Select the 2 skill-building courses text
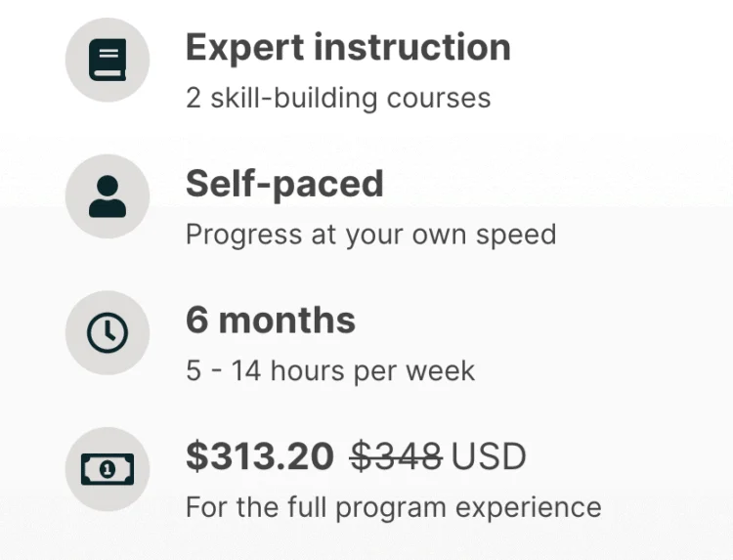Screen dimensions: 733x560 coord(338,98)
